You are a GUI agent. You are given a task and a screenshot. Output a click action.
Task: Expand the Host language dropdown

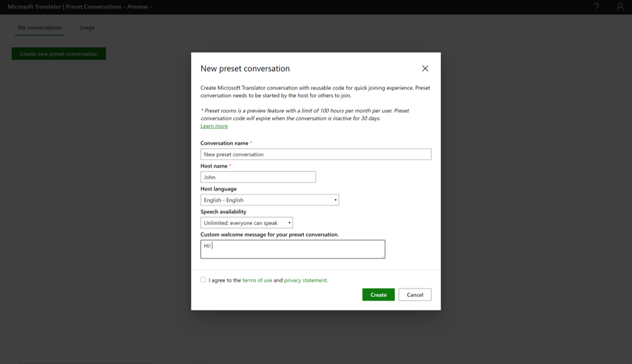point(269,200)
